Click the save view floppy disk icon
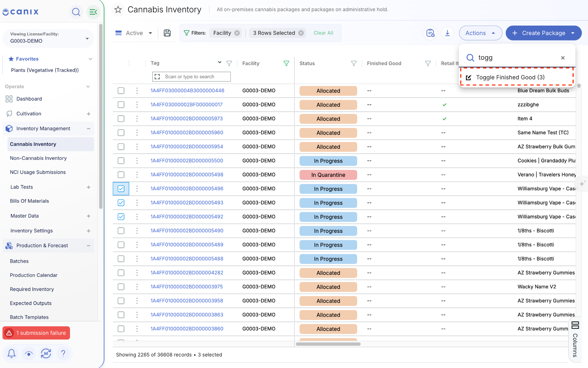Image resolution: width=588 pixels, height=368 pixels. [167, 33]
